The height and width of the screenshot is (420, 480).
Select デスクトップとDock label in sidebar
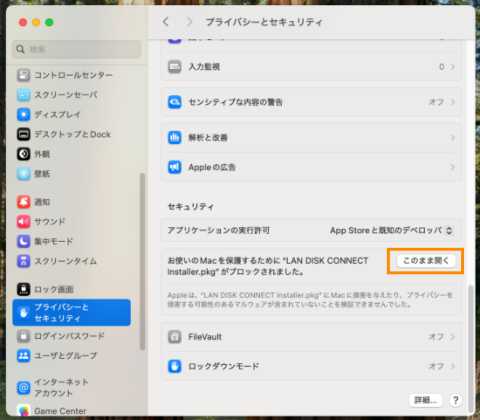click(x=73, y=134)
